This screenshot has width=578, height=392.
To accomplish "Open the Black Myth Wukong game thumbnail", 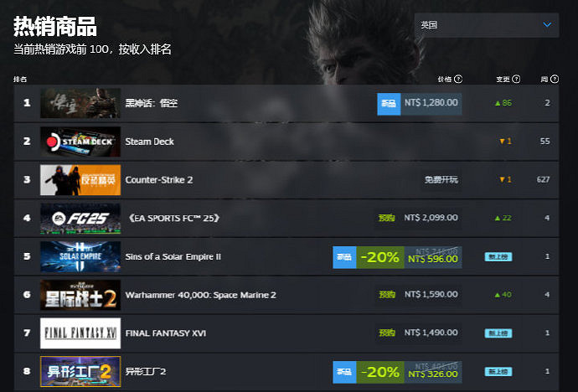I will pyautogui.click(x=80, y=103).
